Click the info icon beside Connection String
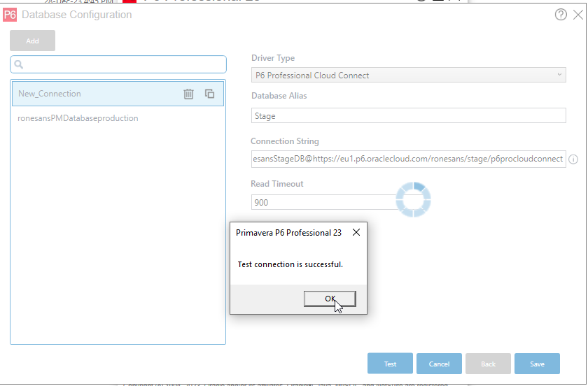The height and width of the screenshot is (386, 588). click(573, 159)
